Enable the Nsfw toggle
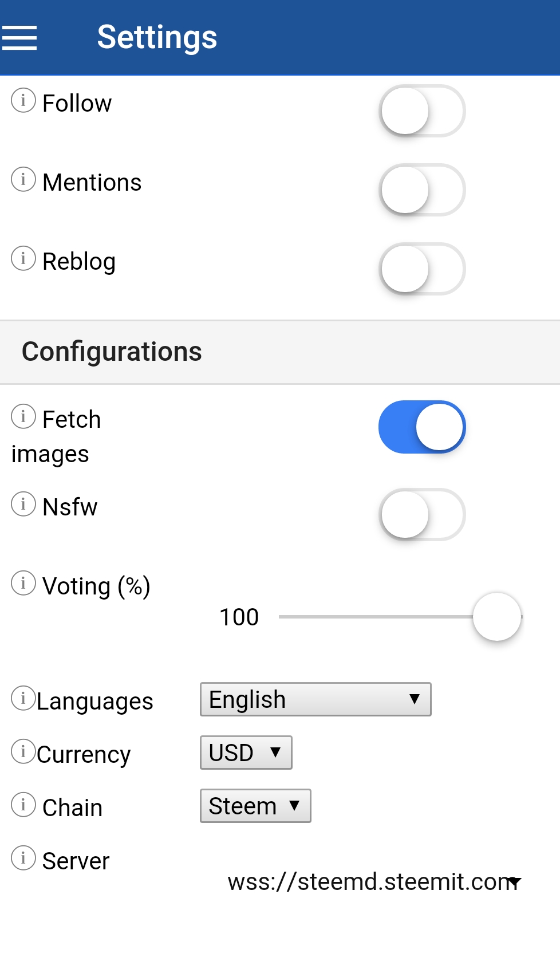560x965 pixels. pos(422,515)
